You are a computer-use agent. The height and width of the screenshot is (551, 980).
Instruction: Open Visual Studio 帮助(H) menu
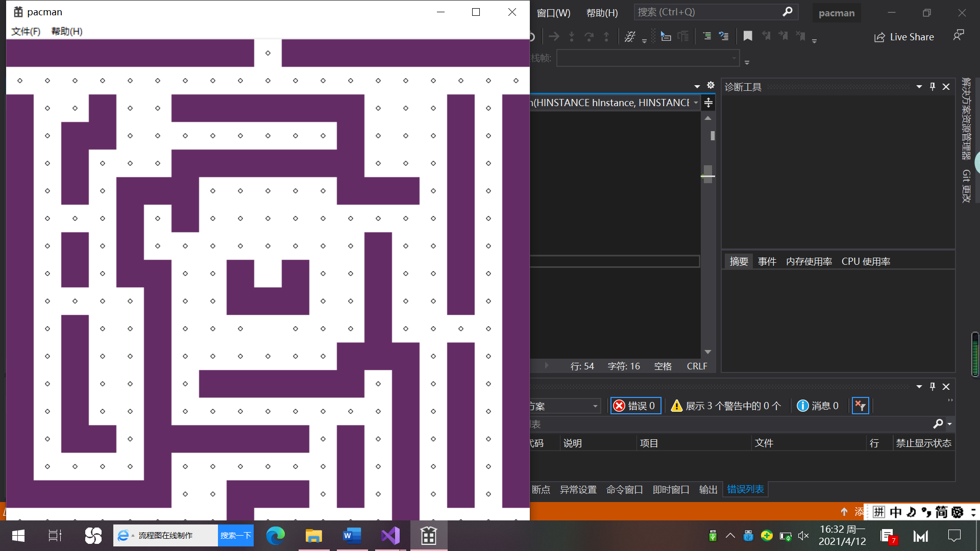point(602,13)
